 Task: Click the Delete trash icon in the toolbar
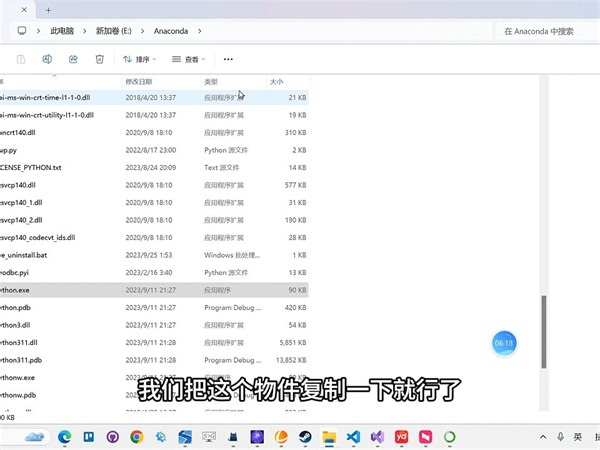click(x=99, y=59)
